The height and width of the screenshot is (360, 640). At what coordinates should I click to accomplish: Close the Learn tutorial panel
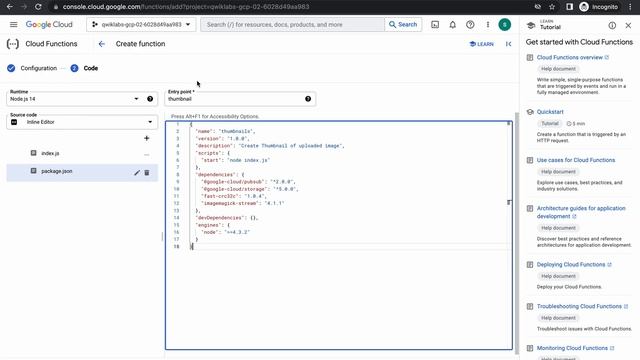point(628,25)
